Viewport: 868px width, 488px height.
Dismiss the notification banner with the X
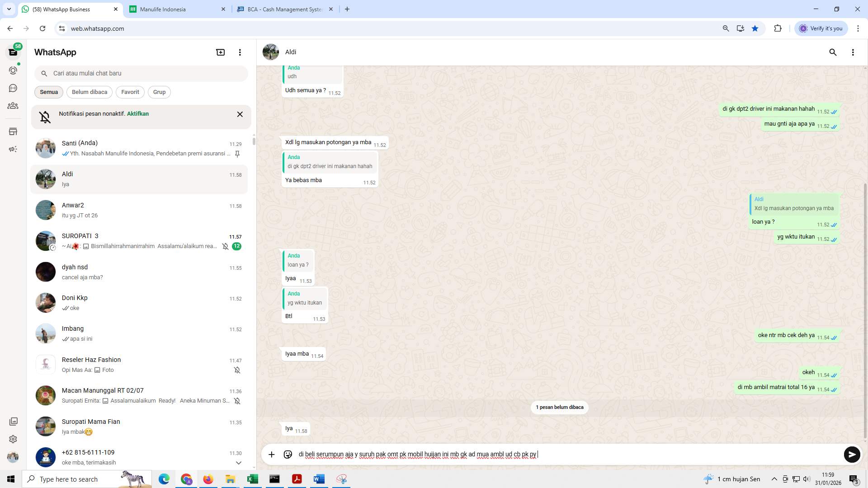tap(240, 114)
